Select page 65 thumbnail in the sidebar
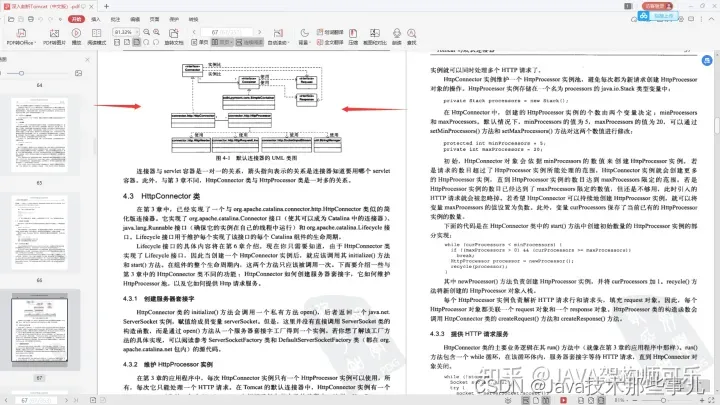Image resolution: width=720 pixels, height=405 pixels. [39, 135]
